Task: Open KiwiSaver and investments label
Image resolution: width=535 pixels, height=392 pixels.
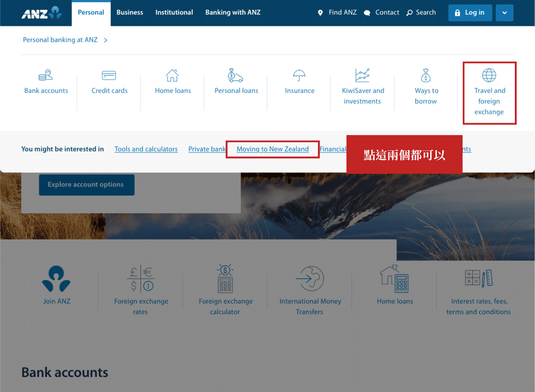Action: click(363, 96)
